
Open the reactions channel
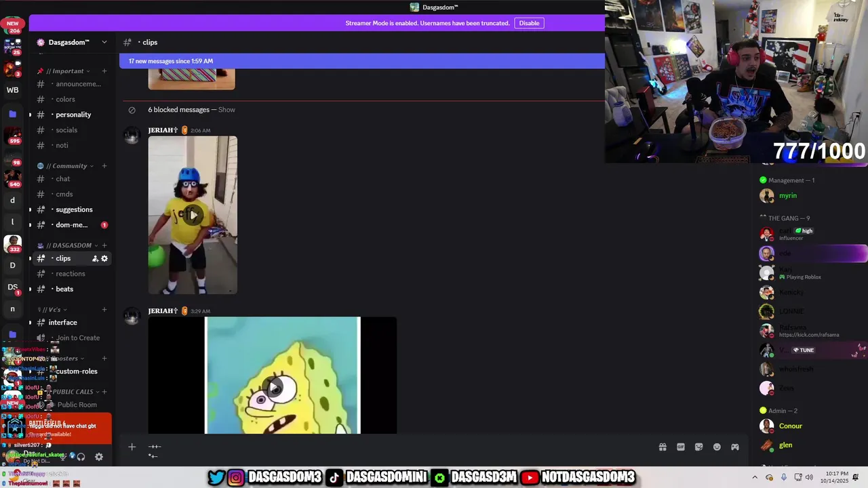(x=73, y=274)
